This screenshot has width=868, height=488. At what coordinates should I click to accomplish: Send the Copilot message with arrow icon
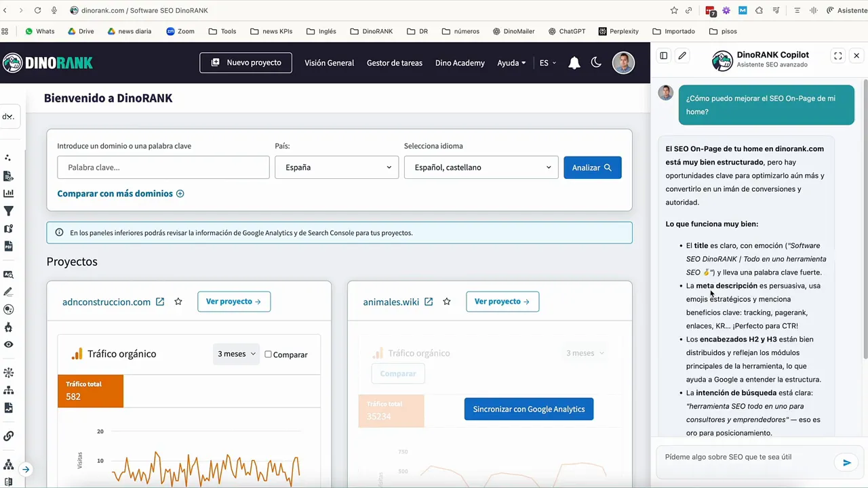coord(846,463)
